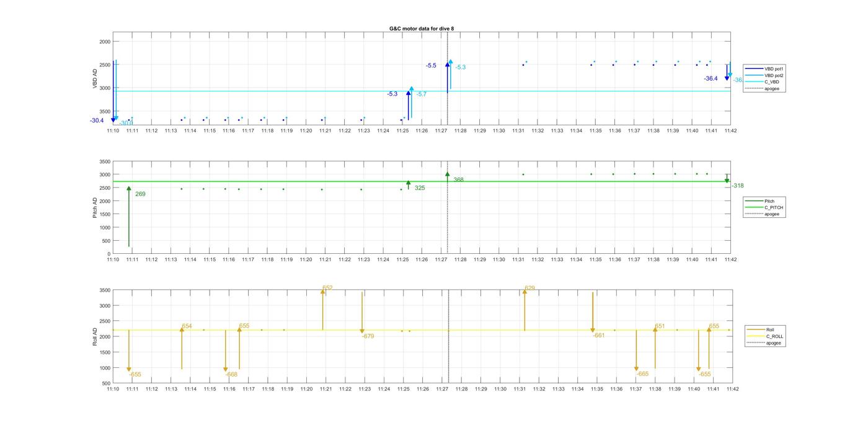Click the "-668" roll data label
The width and height of the screenshot is (868, 430).
click(231, 375)
